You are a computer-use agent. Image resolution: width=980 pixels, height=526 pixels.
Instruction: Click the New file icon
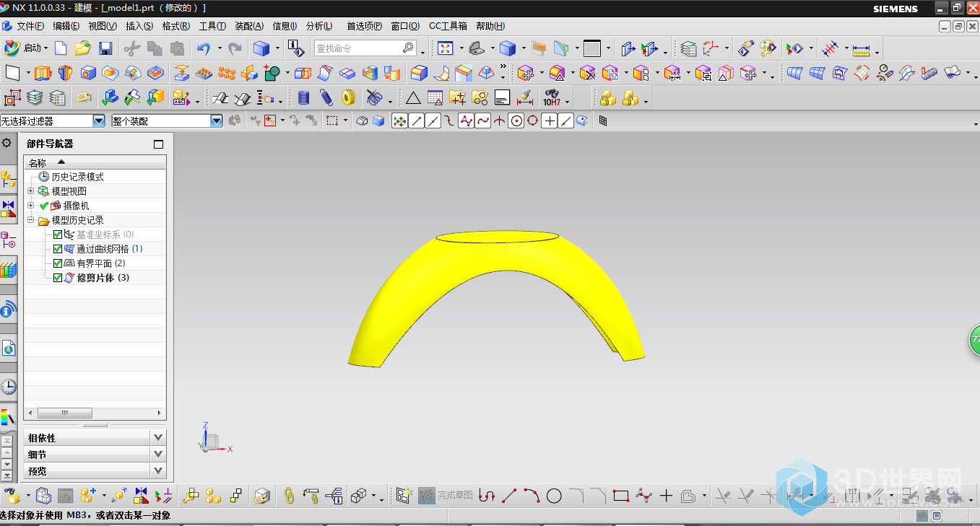pyautogui.click(x=61, y=48)
